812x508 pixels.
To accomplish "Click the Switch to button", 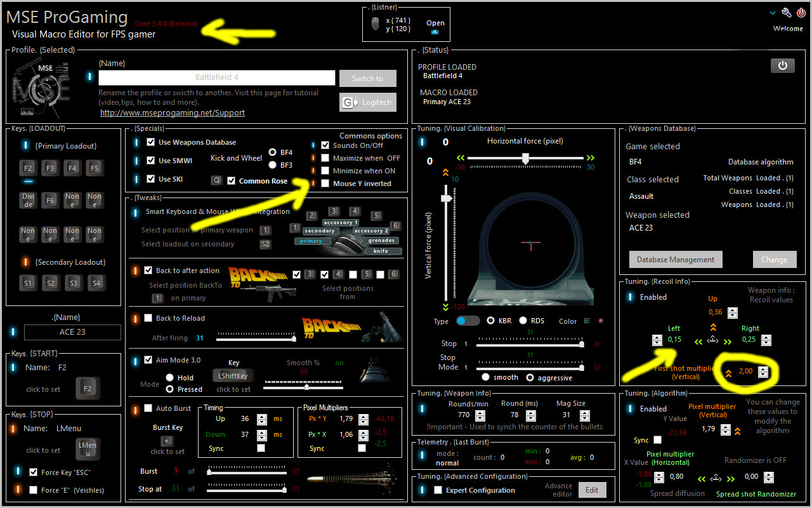I will click(368, 78).
